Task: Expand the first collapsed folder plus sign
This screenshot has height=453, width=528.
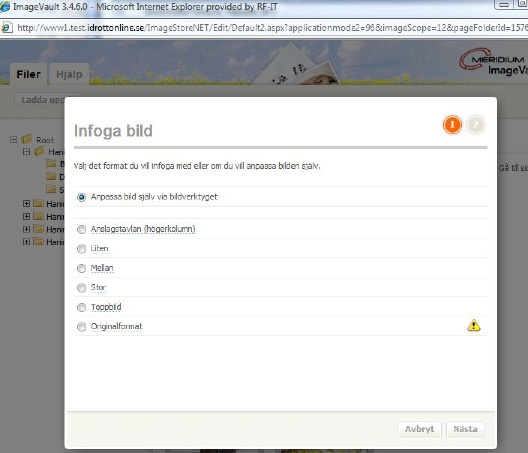Action: click(26, 203)
